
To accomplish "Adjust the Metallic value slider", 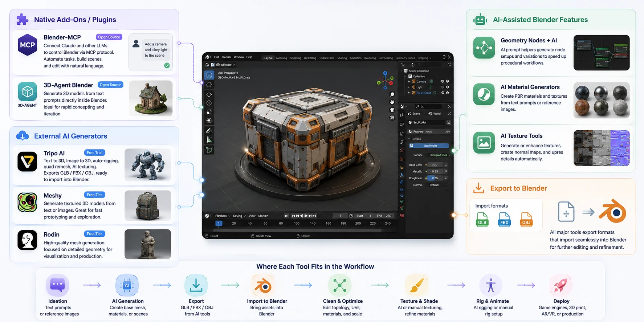I will point(435,171).
